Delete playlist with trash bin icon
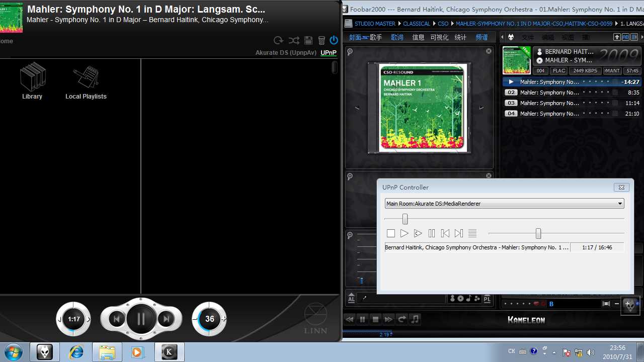 [x=321, y=41]
